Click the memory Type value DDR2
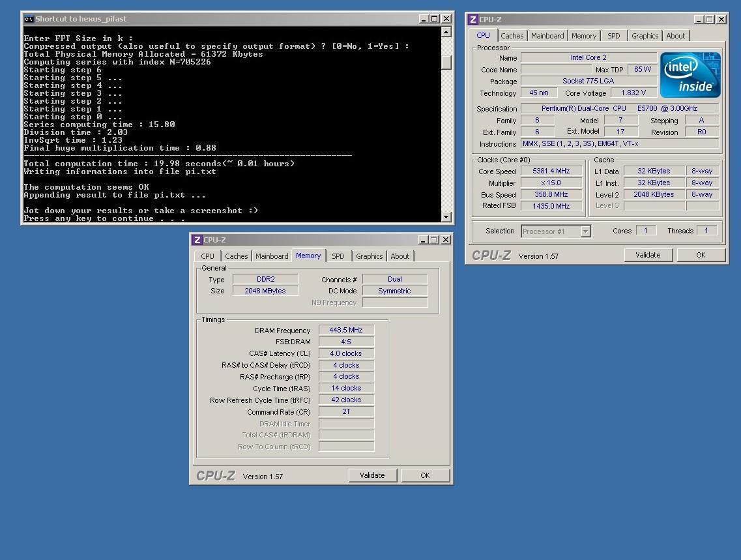The image size is (741, 560). (x=265, y=279)
